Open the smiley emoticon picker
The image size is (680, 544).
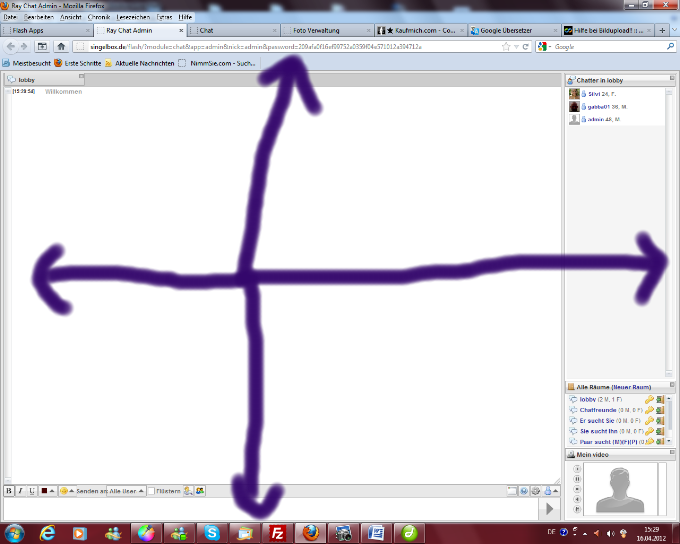click(x=64, y=491)
